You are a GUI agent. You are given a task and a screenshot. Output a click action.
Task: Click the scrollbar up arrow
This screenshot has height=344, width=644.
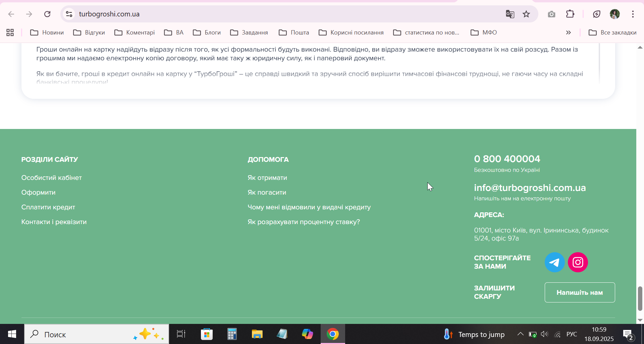(x=640, y=48)
